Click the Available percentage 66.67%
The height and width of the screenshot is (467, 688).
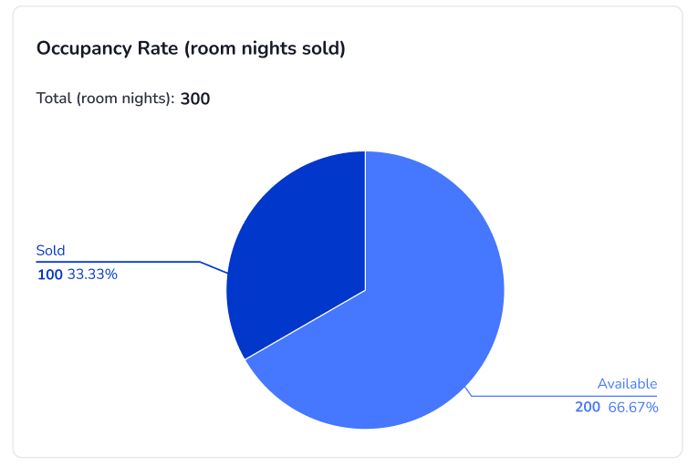[x=633, y=407]
